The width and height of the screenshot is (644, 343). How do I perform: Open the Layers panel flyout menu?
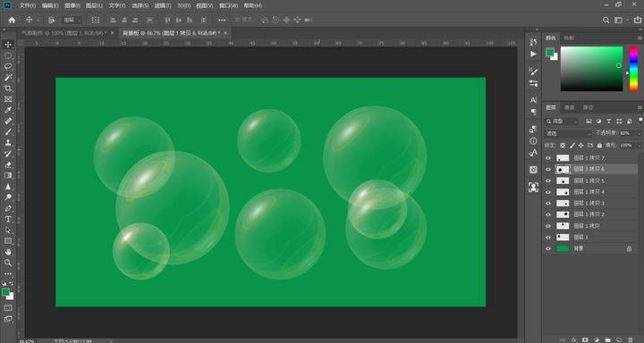pos(640,107)
